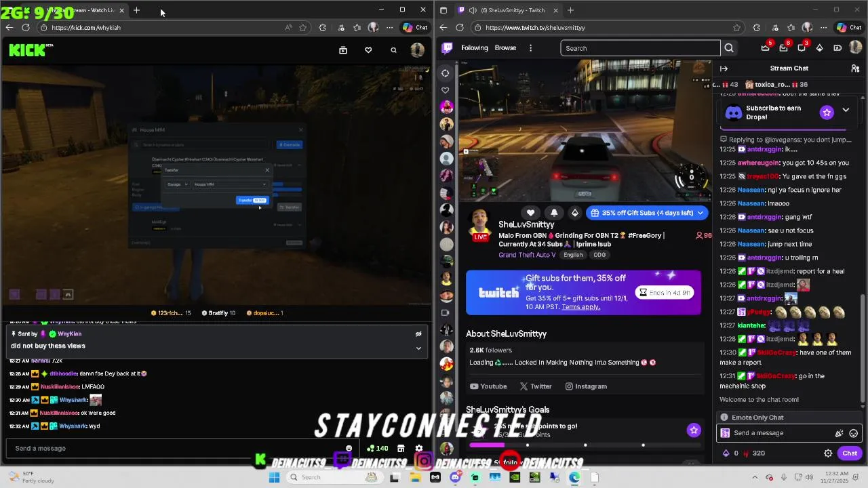Open the Kick search icon
The image size is (868, 488).
(393, 50)
